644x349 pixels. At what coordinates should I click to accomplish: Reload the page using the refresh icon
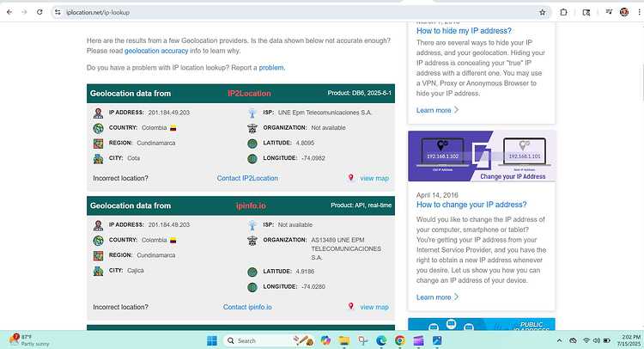[39, 12]
